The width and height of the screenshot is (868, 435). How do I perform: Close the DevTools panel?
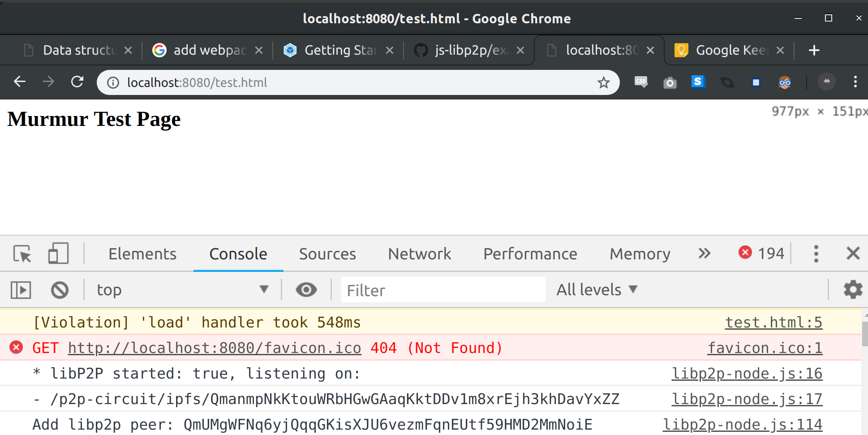[x=853, y=253]
